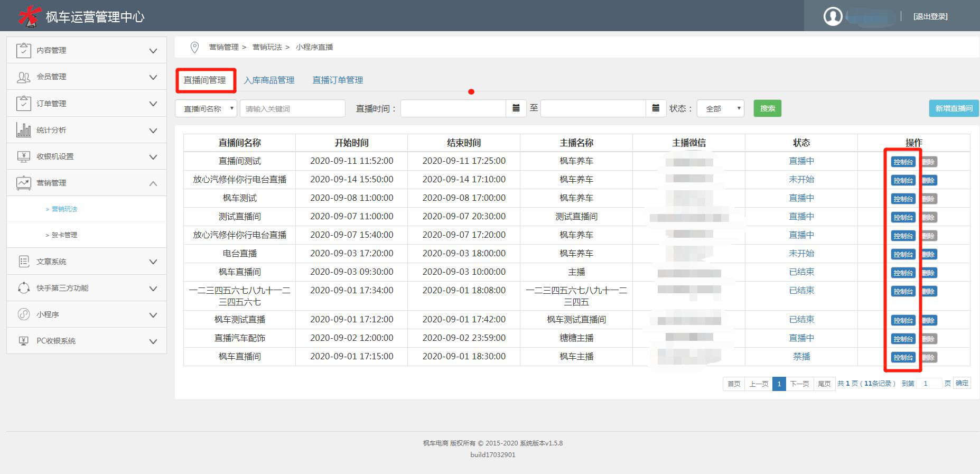Expand the 快手第三方功能 menu chevron

153,289
